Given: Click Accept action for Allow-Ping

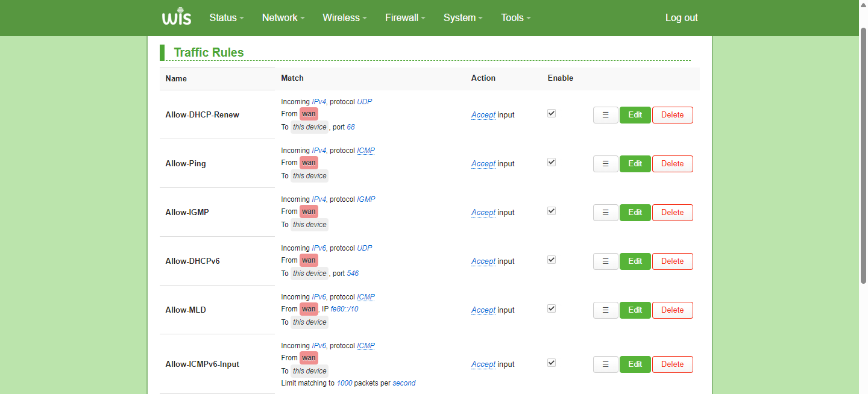Looking at the screenshot, I should pos(483,164).
